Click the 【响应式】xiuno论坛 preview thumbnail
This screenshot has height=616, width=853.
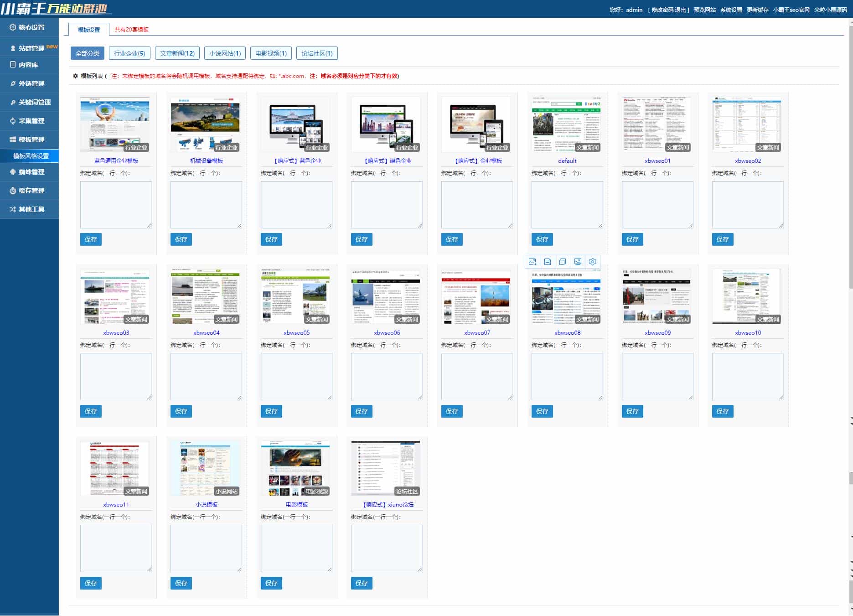[x=386, y=468]
